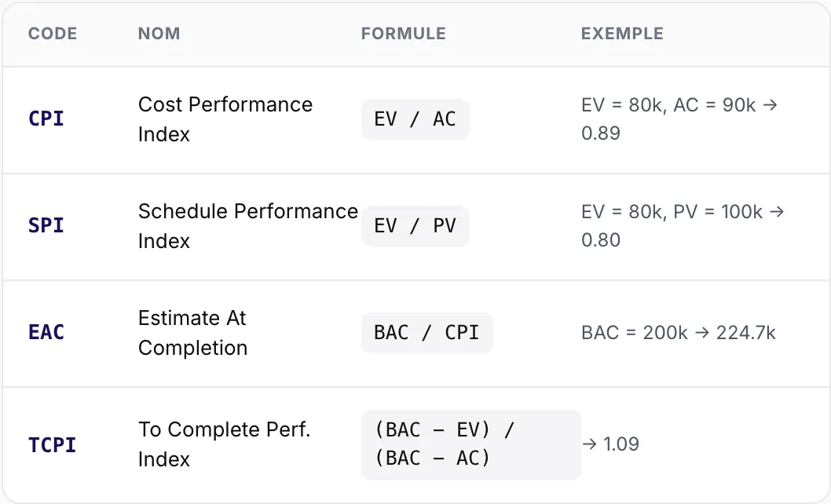
Task: Click the SPI code cell
Action: click(x=46, y=226)
